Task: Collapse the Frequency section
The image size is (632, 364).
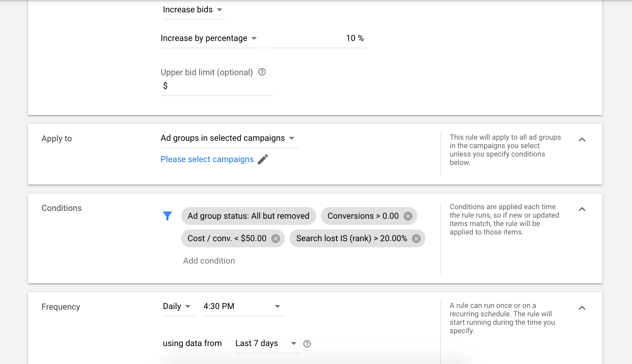Action: pos(582,308)
